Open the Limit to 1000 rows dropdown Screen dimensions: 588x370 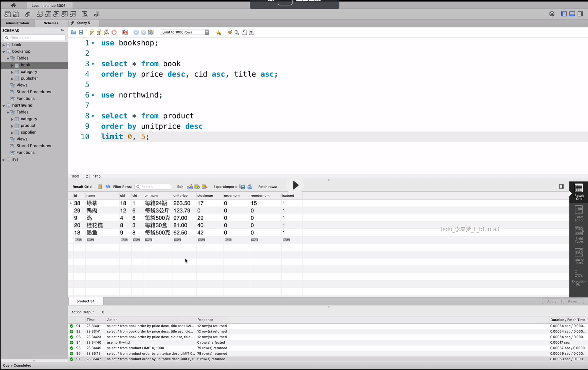pyautogui.click(x=185, y=32)
